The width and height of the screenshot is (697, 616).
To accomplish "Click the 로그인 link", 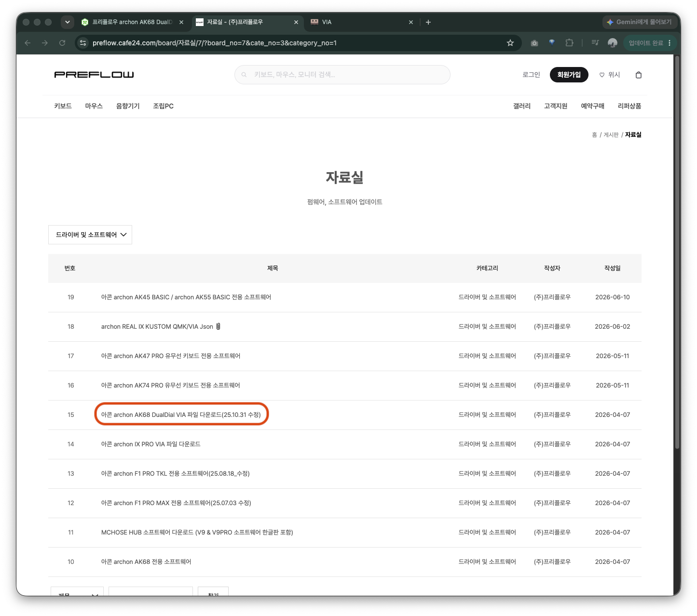I will pyautogui.click(x=531, y=75).
